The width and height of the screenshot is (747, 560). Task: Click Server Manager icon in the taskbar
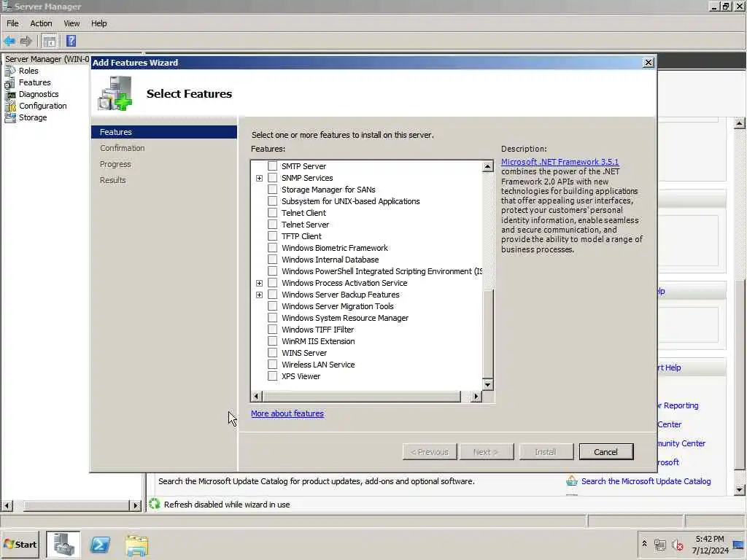(63, 545)
